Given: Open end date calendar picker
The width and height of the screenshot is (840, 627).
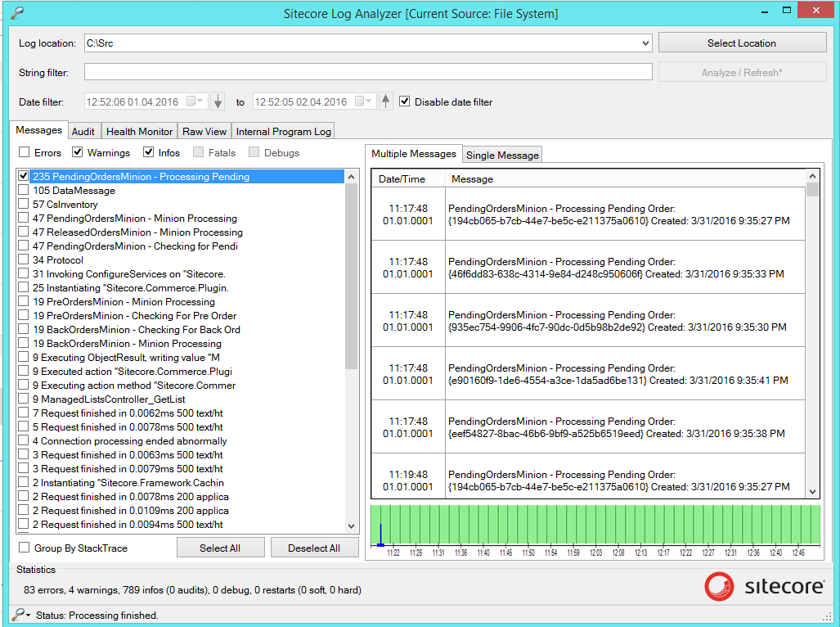Looking at the screenshot, I should (x=363, y=101).
